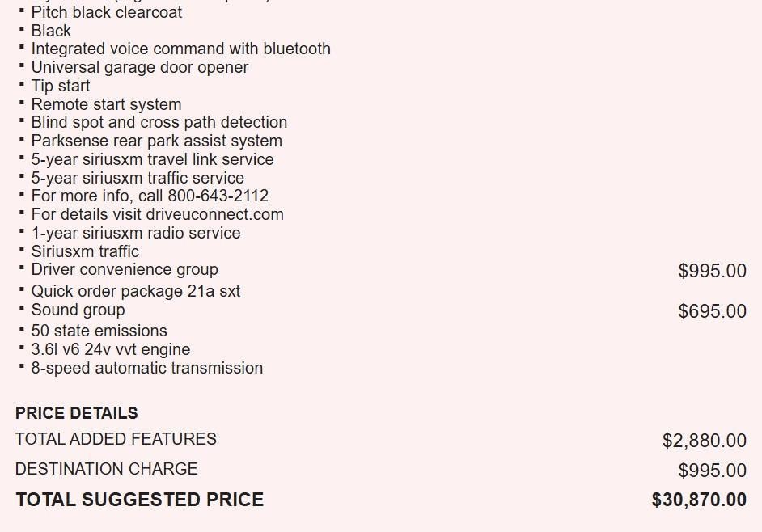Select the Integrated voice command with bluetooth item
Screen dimensions: 762x532
180,49
